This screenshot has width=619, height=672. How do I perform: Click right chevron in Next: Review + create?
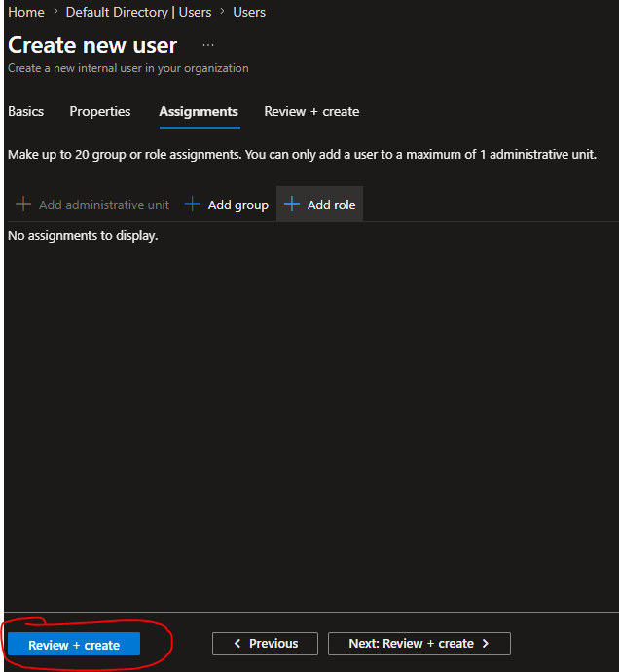point(486,644)
